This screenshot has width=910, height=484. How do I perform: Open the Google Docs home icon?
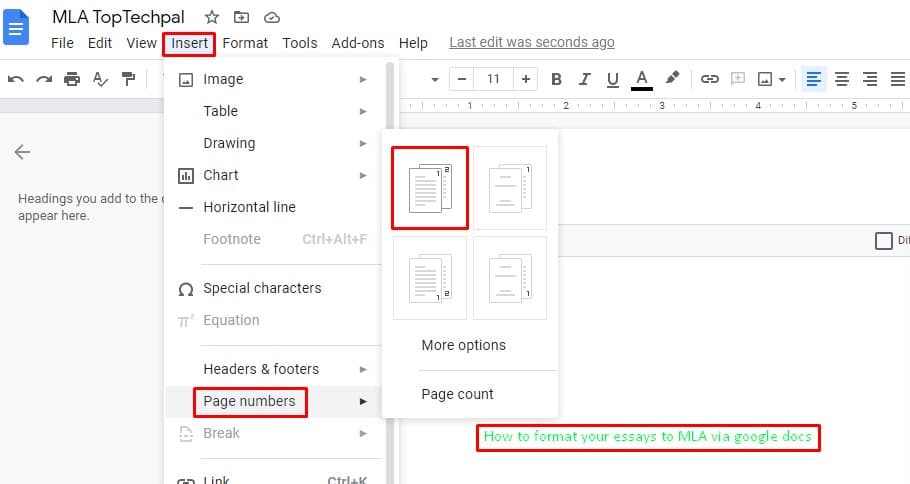[x=16, y=27]
